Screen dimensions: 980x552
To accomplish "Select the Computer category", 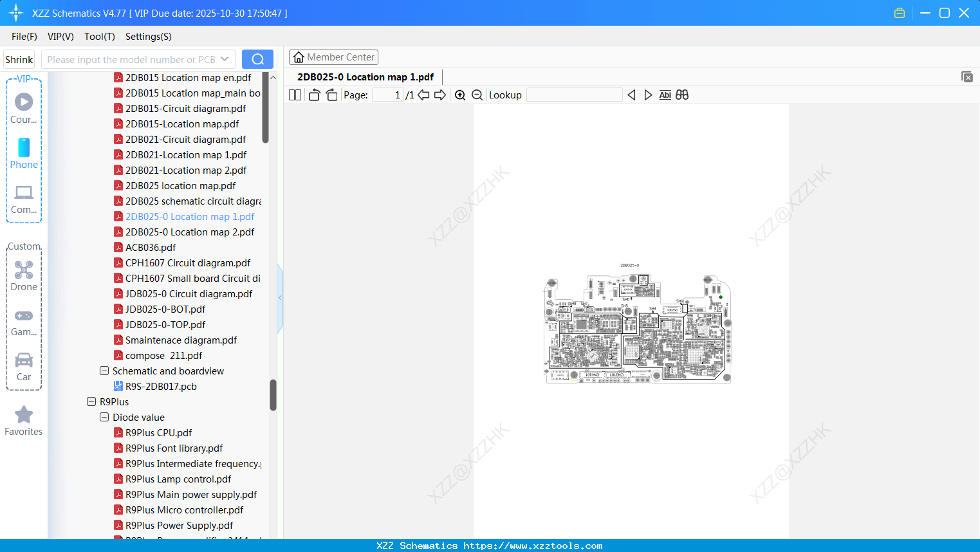I will click(24, 199).
